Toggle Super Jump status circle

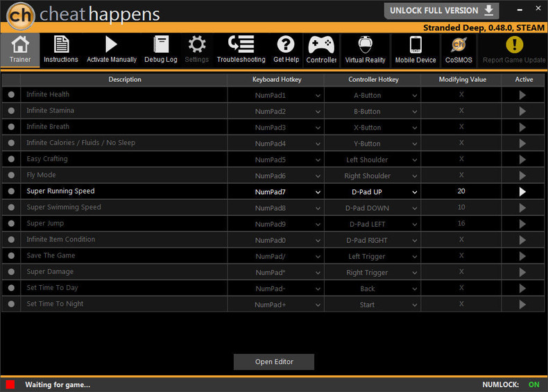tap(11, 223)
